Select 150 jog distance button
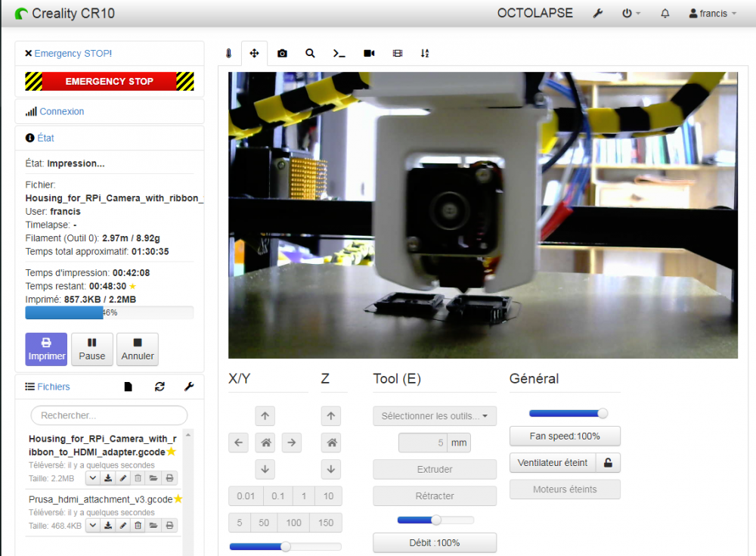 326,523
